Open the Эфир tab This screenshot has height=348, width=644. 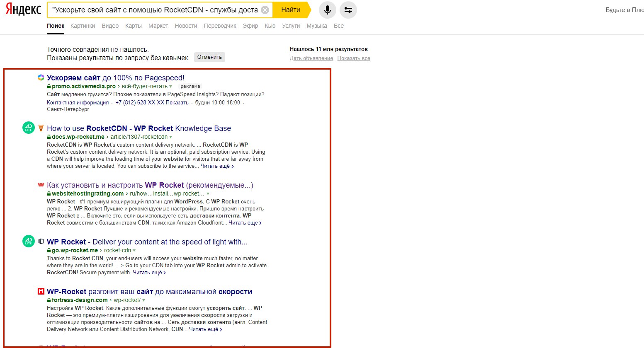pyautogui.click(x=250, y=26)
